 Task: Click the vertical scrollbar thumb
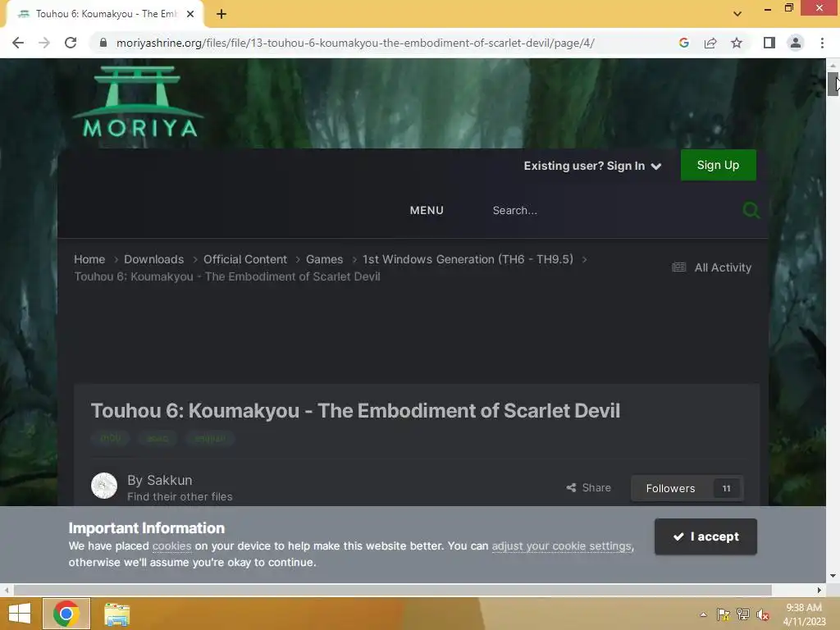point(833,84)
